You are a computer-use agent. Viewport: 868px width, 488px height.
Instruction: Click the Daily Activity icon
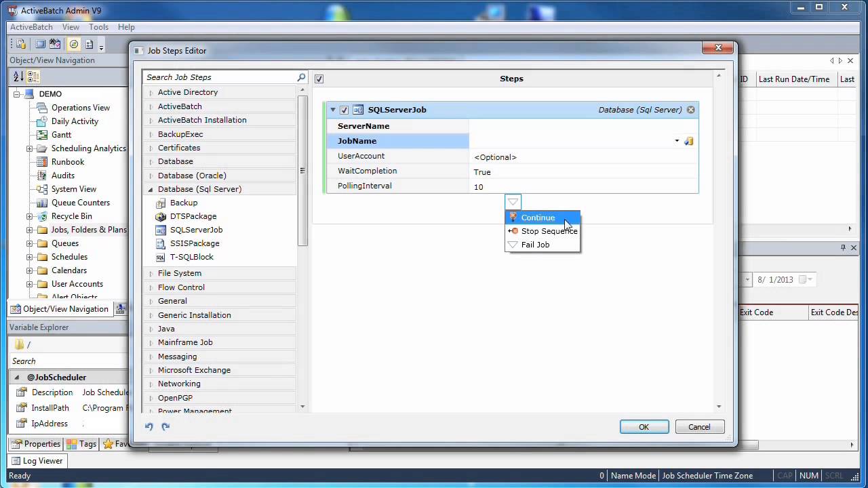click(42, 121)
